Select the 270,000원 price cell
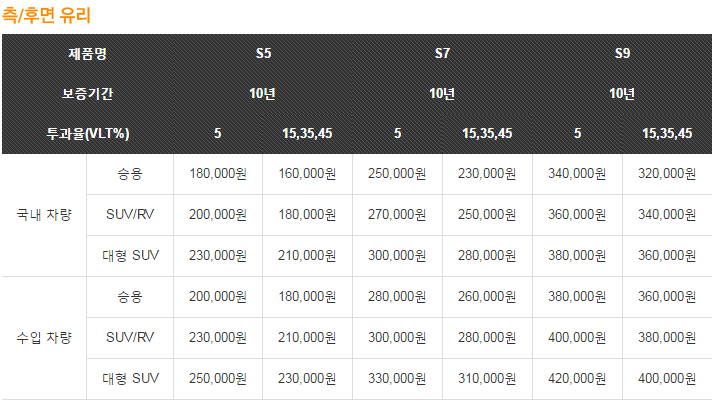The height and width of the screenshot is (414, 714). [x=397, y=215]
